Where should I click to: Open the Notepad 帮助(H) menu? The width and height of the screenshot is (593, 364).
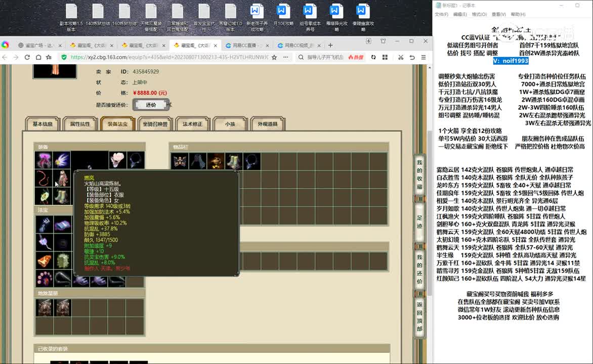coord(518,14)
